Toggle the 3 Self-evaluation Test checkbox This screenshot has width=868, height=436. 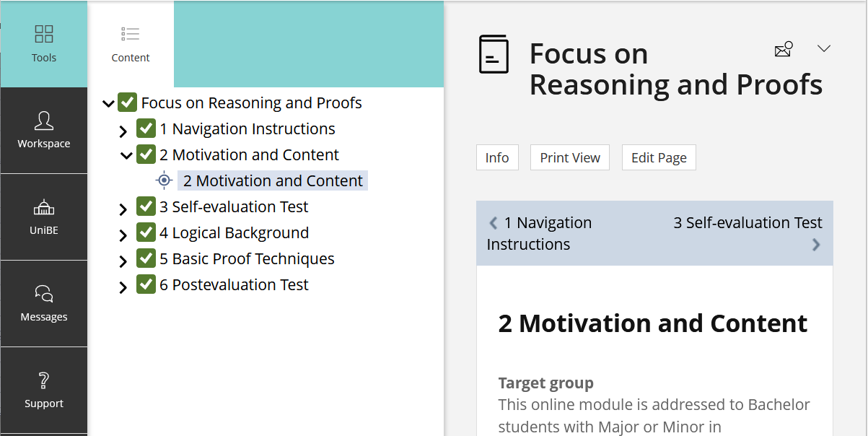(x=146, y=206)
